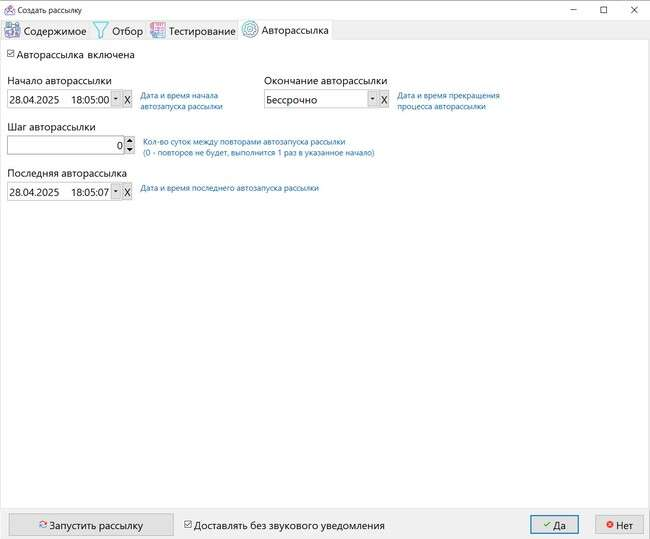650x539 pixels.
Task: Cancel with the Нет button
Action: click(618, 525)
